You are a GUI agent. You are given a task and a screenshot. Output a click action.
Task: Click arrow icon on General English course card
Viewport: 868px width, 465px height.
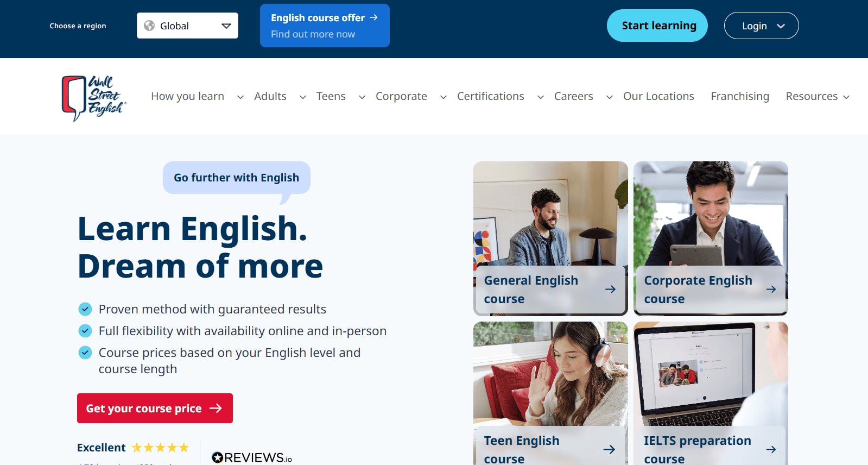[x=610, y=289]
